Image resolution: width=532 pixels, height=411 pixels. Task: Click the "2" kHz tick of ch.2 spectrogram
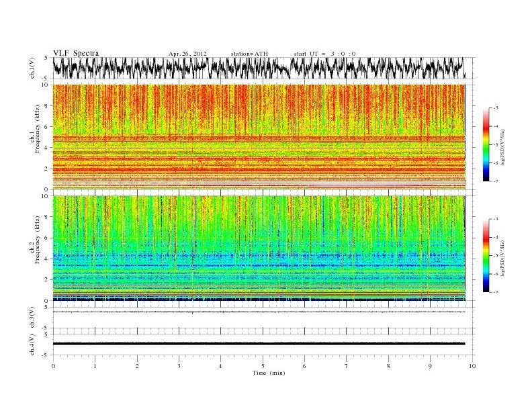point(46,280)
